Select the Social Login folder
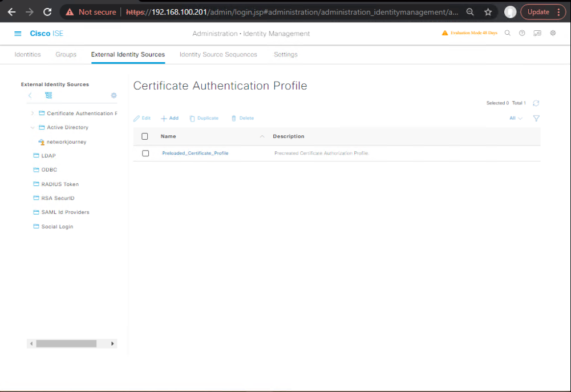Image resolution: width=571 pixels, height=392 pixels. click(53, 227)
